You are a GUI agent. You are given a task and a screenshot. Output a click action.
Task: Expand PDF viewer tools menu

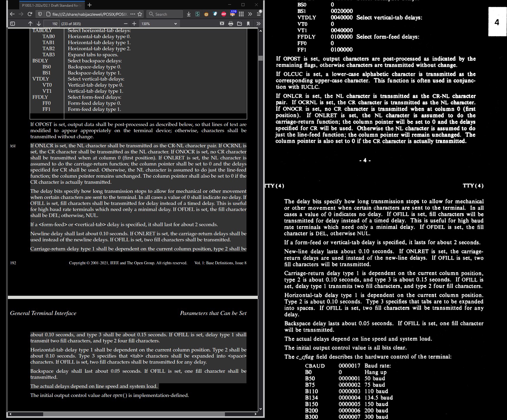258,24
